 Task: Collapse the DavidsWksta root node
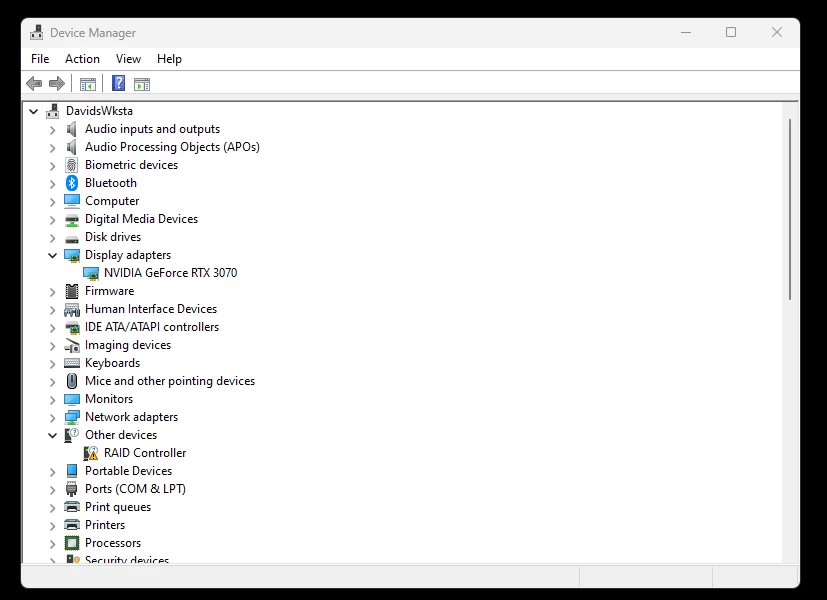[34, 111]
